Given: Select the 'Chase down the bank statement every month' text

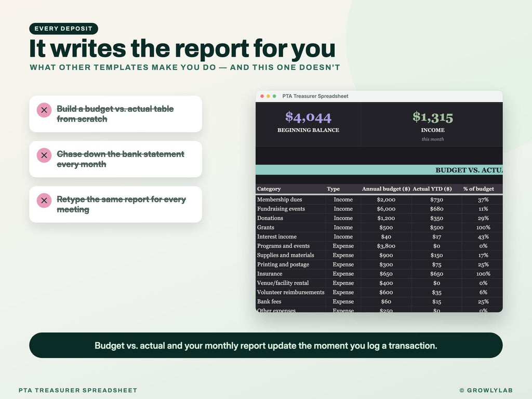Looking at the screenshot, I should pyautogui.click(x=121, y=159).
